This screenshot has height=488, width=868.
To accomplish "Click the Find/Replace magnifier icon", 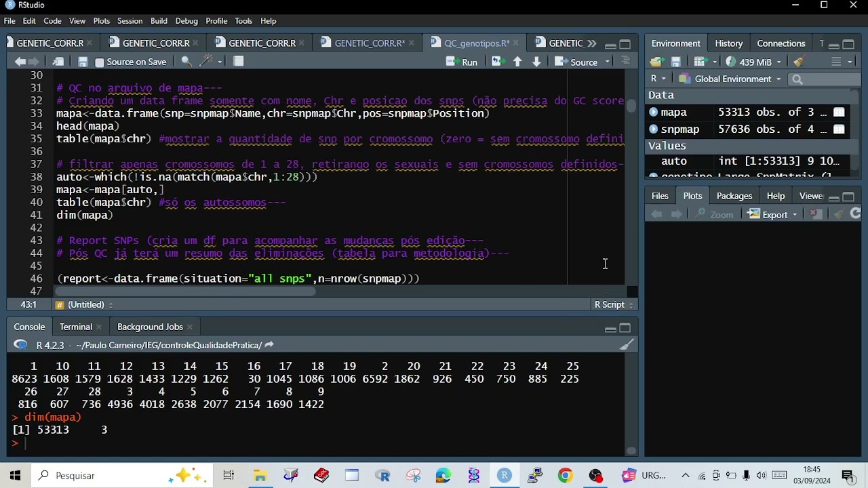I will coord(186,62).
